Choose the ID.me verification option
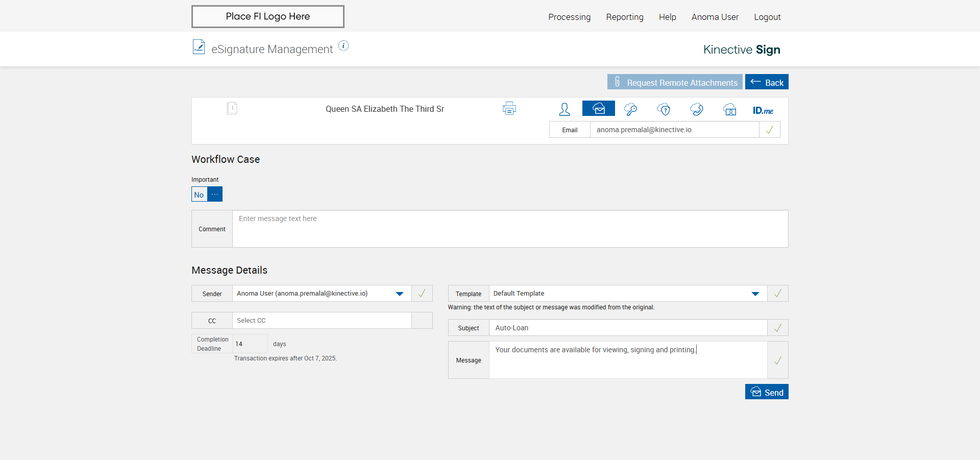The image size is (980, 460). tap(763, 110)
